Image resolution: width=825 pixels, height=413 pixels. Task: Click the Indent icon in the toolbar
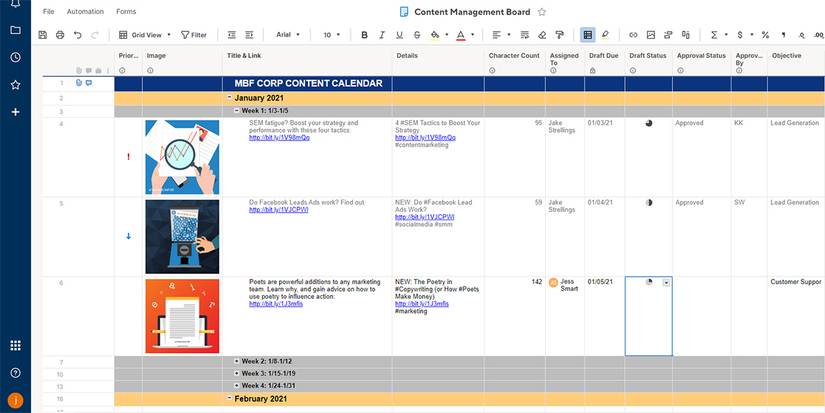pyautogui.click(x=249, y=35)
